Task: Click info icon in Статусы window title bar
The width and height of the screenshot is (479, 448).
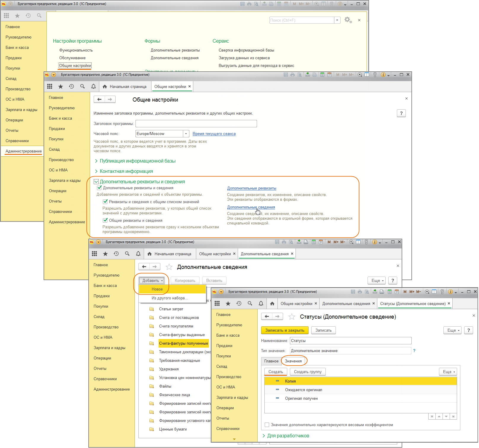Action: 451,292
